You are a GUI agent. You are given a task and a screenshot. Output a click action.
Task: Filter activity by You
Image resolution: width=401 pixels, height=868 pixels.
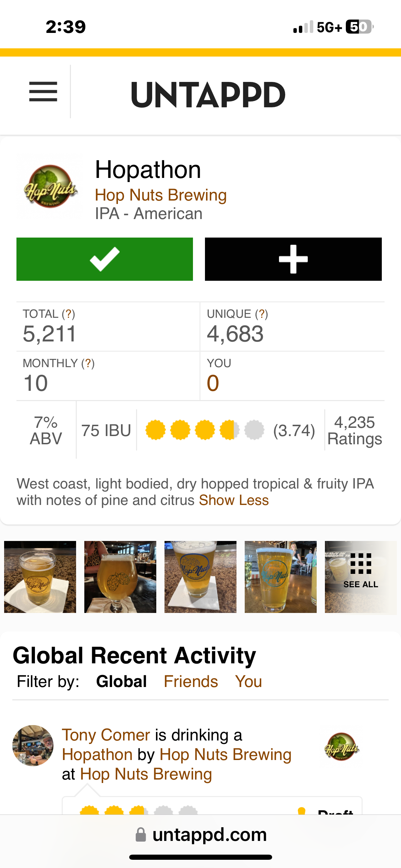[248, 682]
